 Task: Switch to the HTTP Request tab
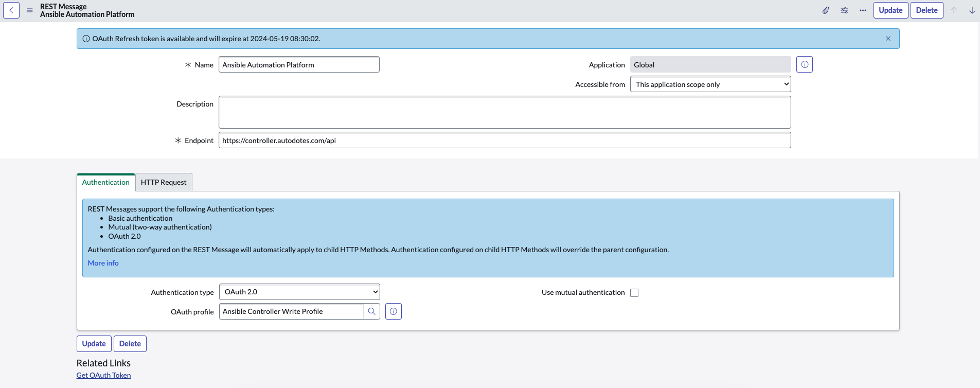point(164,182)
